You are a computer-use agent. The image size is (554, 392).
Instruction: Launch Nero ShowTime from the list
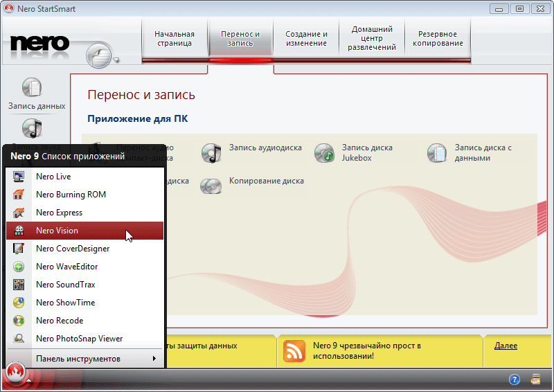click(84, 303)
